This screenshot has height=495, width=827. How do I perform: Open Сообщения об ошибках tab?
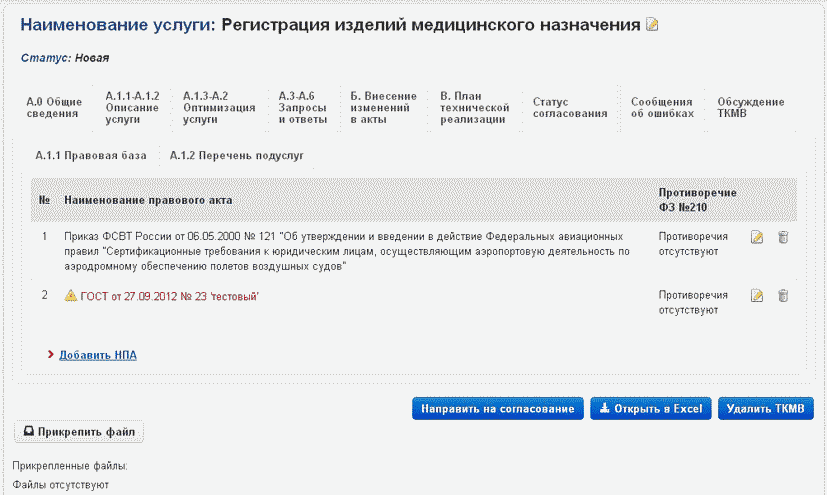point(661,107)
